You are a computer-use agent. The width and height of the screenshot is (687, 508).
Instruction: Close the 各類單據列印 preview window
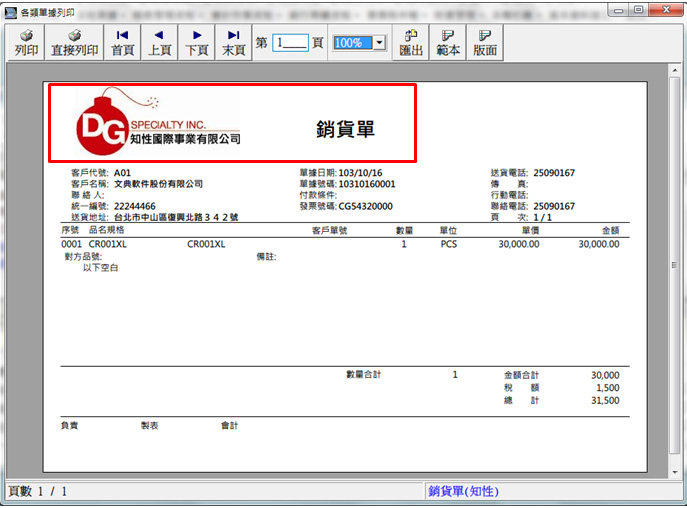(665, 10)
